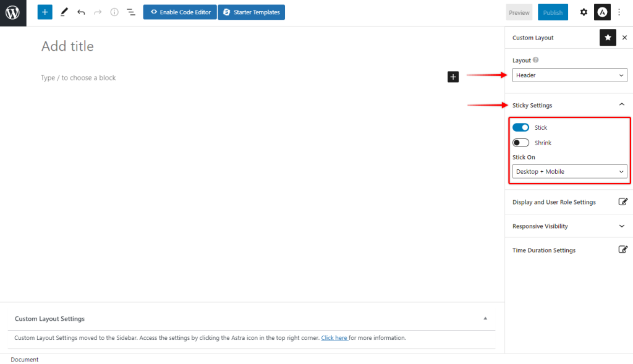This screenshot has height=364, width=633.
Task: Open the Layout dropdown showing Header
Action: click(569, 75)
